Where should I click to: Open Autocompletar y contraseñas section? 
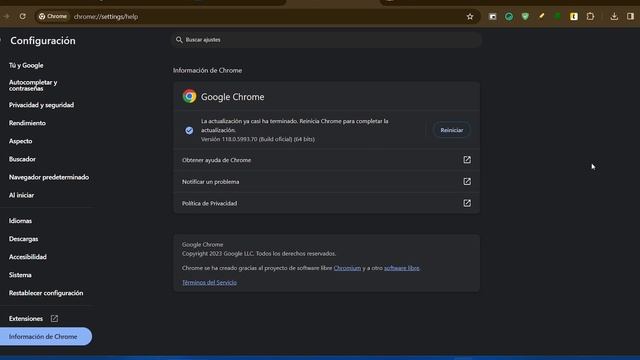click(x=33, y=85)
